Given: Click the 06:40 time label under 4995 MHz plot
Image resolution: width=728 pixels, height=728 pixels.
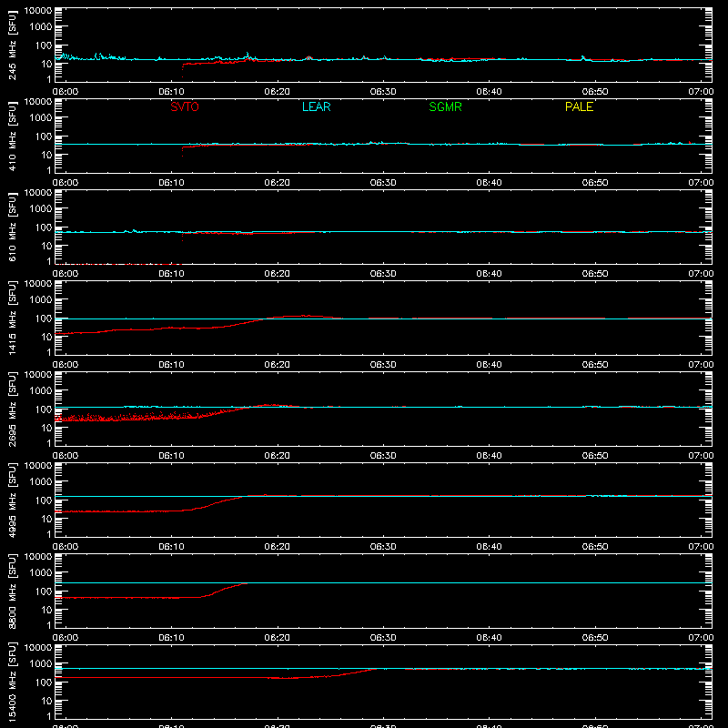Looking at the screenshot, I should [489, 547].
